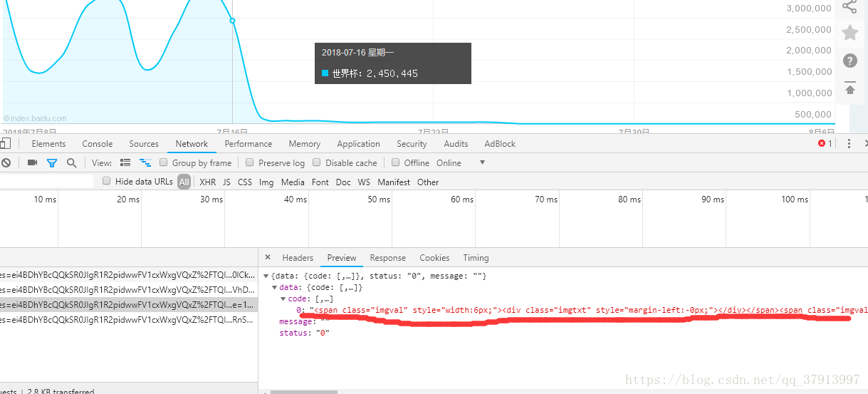Open the Performance tab
The image size is (868, 394).
[x=249, y=144]
